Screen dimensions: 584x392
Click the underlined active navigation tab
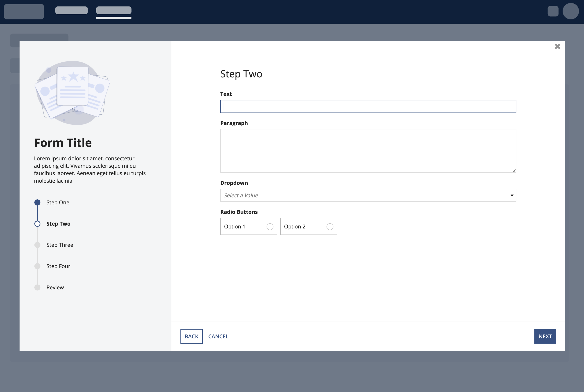pyautogui.click(x=114, y=10)
